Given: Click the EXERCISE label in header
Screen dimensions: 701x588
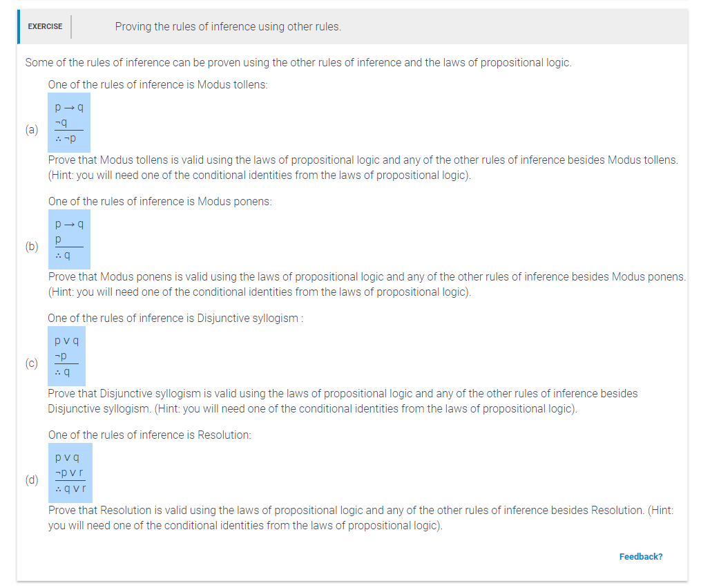Looking at the screenshot, I should pos(45,26).
